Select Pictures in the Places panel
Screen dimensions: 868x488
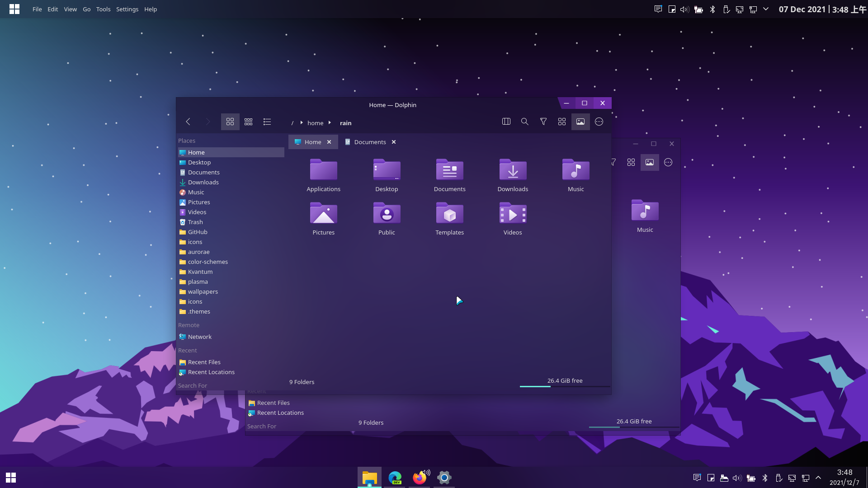pyautogui.click(x=231, y=202)
